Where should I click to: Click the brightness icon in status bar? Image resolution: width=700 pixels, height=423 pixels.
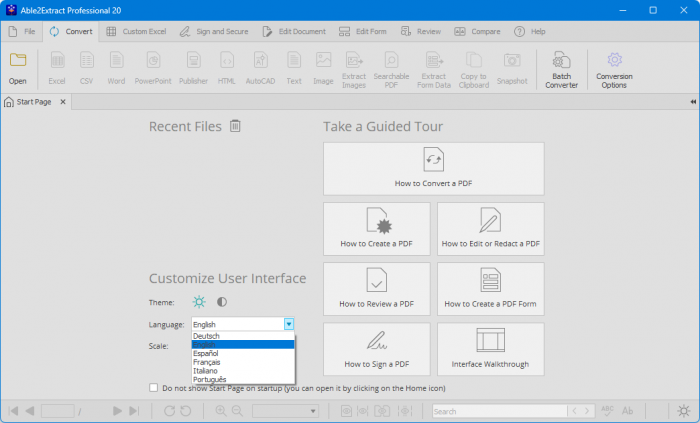[x=683, y=410]
